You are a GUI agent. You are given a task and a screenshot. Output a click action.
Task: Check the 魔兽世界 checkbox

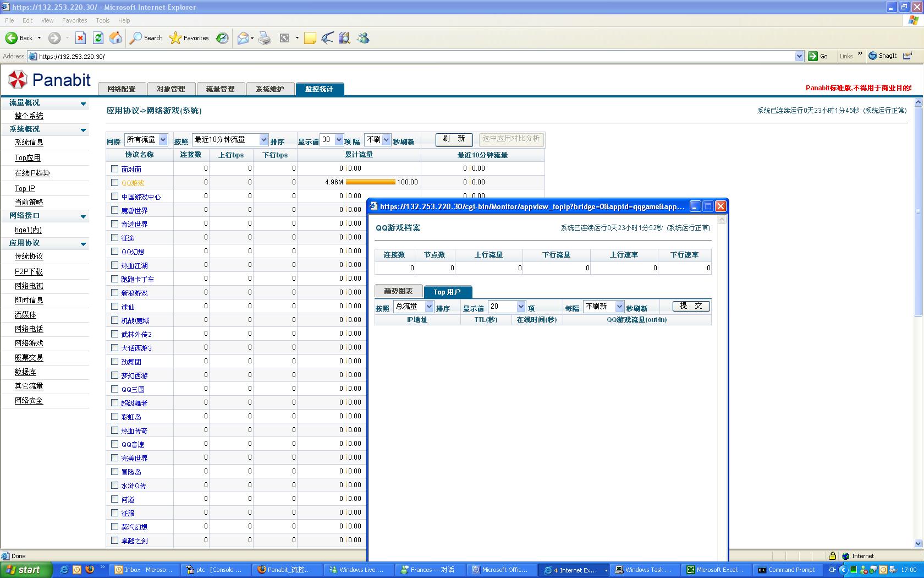coord(114,210)
